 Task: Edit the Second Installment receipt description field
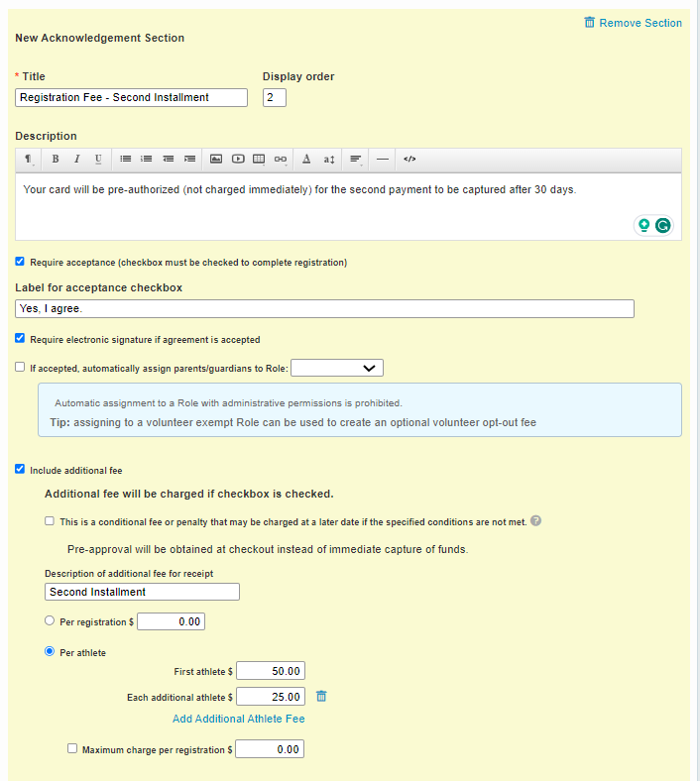pyautogui.click(x=143, y=592)
